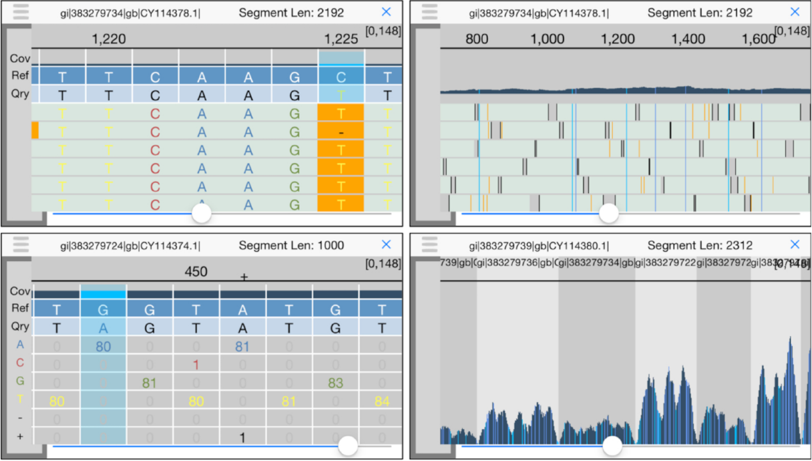The height and width of the screenshot is (461, 812).
Task: Close the CY114380.1 coverage panel
Action: (x=795, y=244)
